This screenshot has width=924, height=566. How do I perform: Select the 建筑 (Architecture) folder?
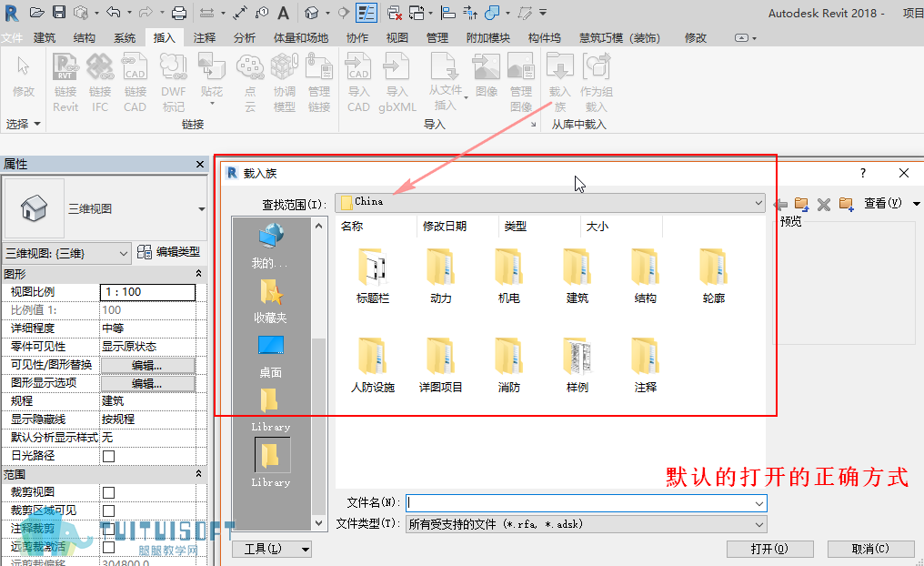[577, 278]
